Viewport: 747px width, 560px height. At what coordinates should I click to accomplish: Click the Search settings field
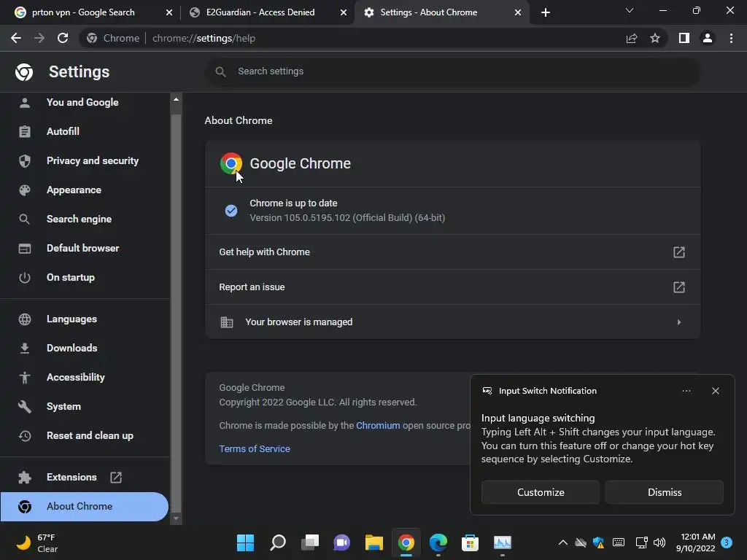click(452, 71)
